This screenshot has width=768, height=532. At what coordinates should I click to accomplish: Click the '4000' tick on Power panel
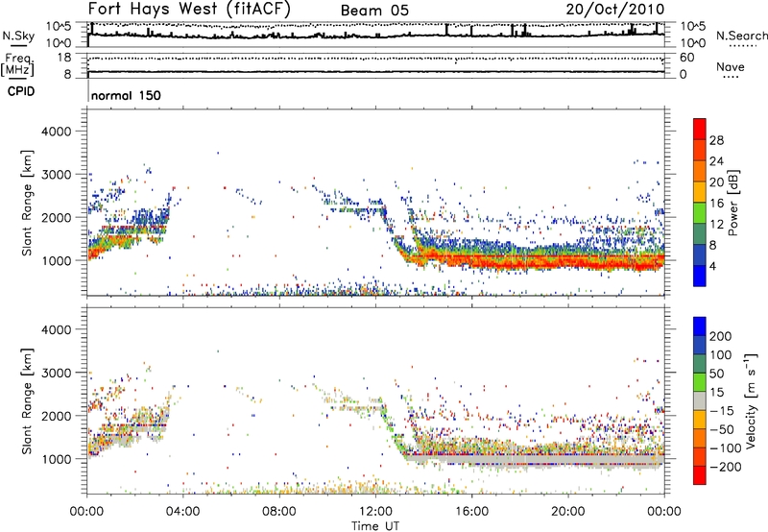[x=57, y=132]
